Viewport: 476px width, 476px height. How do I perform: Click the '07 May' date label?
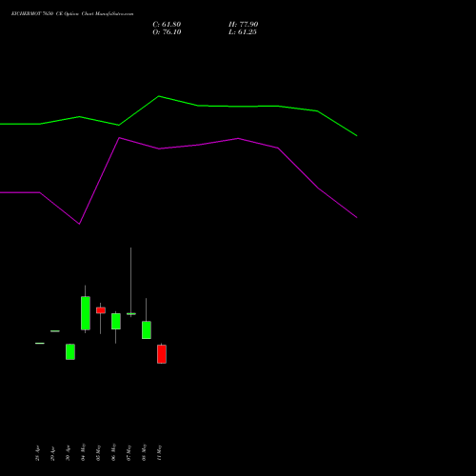(x=129, y=452)
